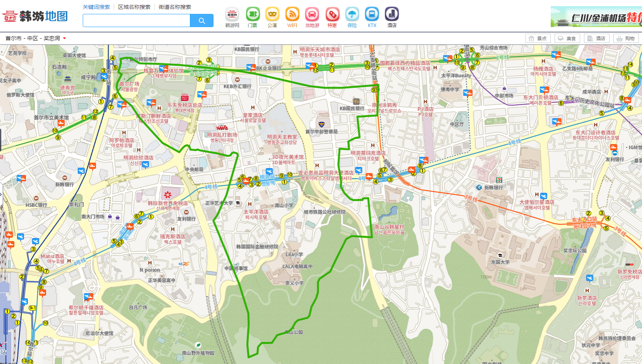This screenshot has width=642, height=364.
Task: Switch to 区域名称搜索 tab
Action: tap(134, 7)
